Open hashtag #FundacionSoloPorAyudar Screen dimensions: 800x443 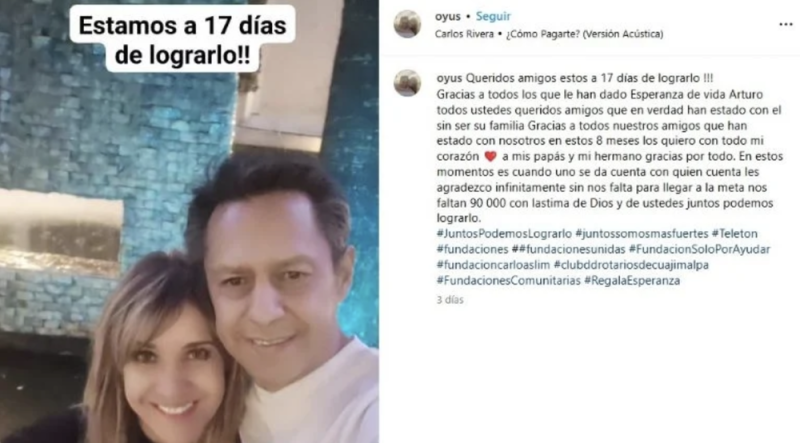click(x=699, y=250)
